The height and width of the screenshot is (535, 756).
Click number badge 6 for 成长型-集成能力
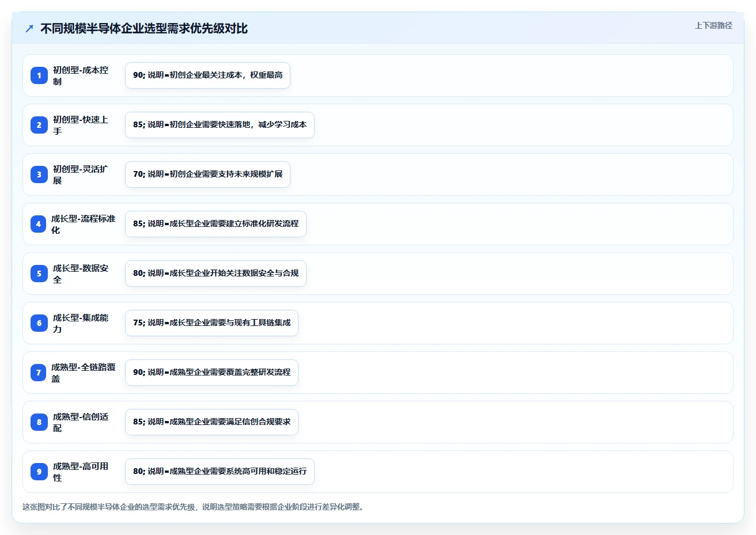coord(39,323)
